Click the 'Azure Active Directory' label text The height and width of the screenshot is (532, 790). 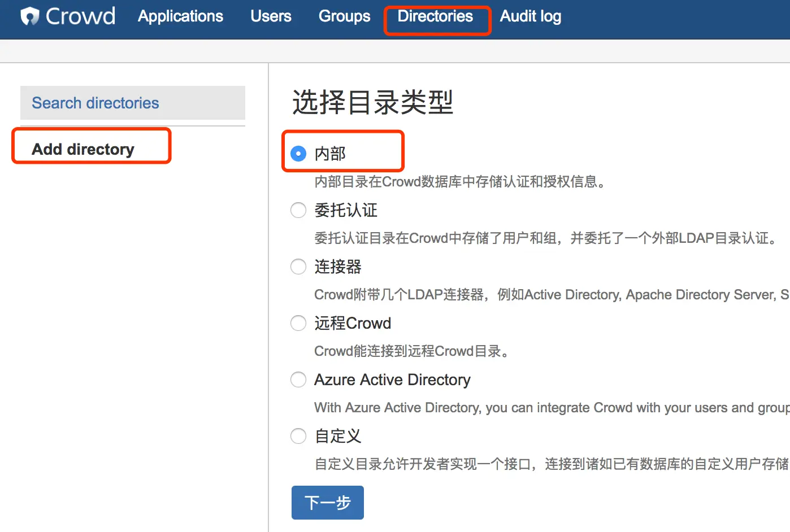click(x=392, y=380)
